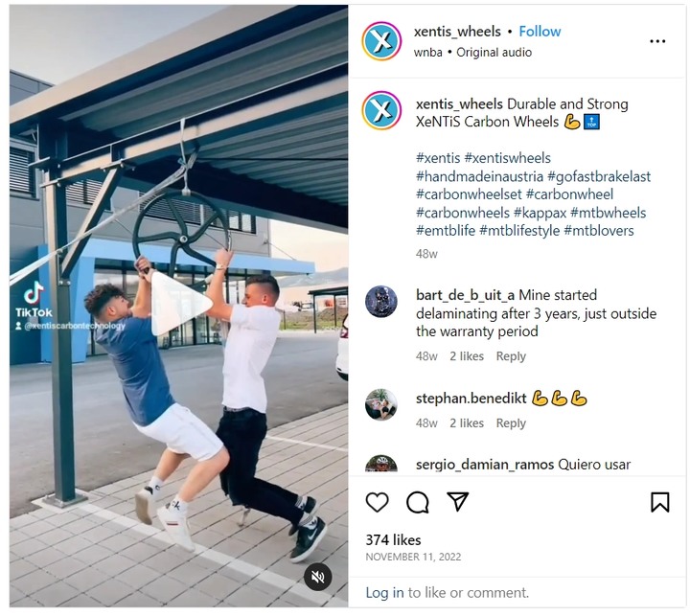The height and width of the screenshot is (616, 690).
Task: Reply to bart_de_b_uit_a's comment
Action: 511,356
